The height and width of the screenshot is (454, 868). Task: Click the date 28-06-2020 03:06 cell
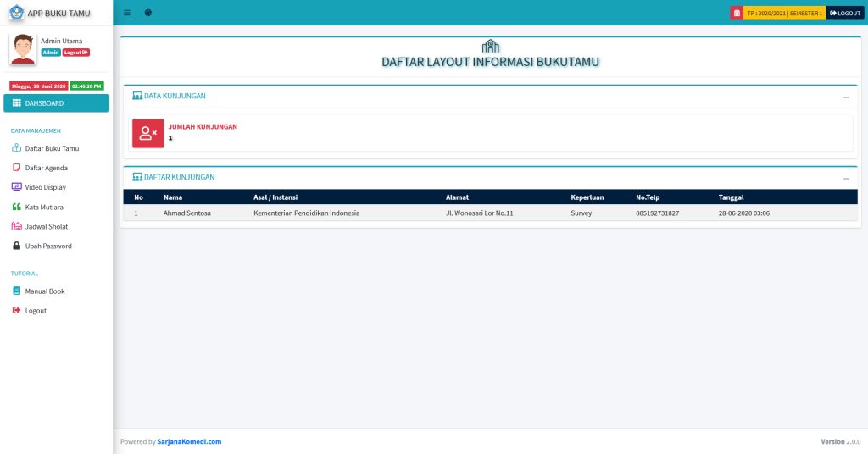[x=744, y=213]
